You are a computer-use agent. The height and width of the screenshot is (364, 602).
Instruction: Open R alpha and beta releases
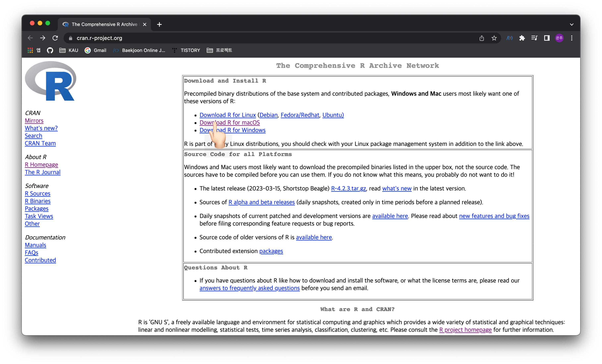(x=262, y=202)
